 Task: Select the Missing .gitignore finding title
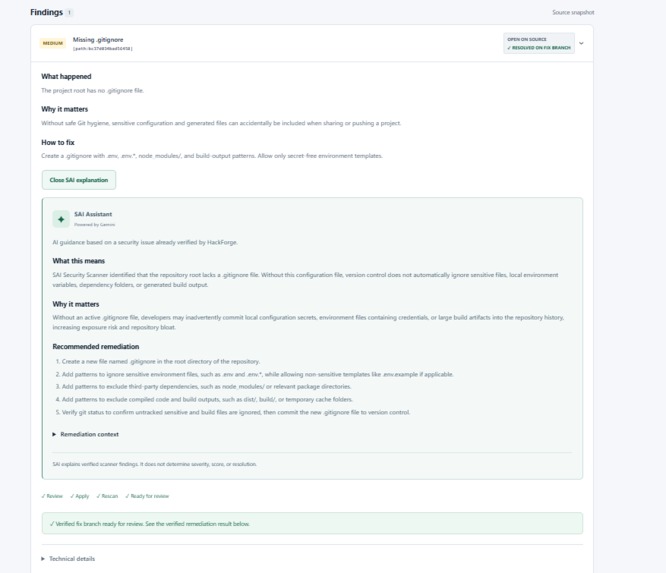click(98, 40)
